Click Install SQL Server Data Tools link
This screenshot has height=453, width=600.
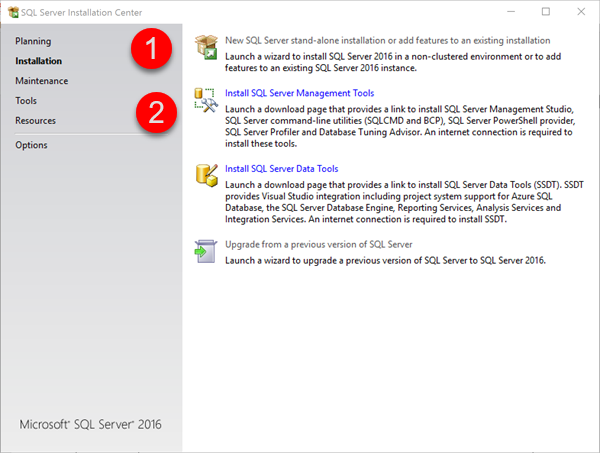point(282,169)
